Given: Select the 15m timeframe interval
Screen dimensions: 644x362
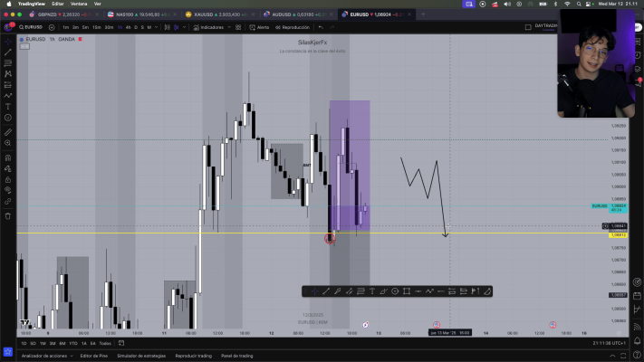Looking at the screenshot, I should [x=97, y=27].
